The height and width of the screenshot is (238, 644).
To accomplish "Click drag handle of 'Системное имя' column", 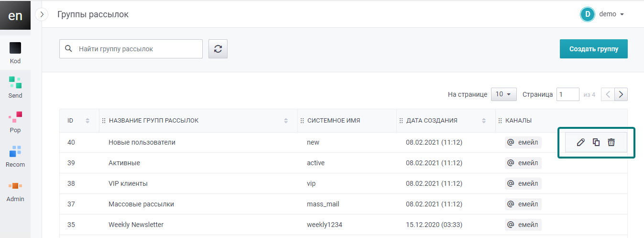I will point(302,121).
